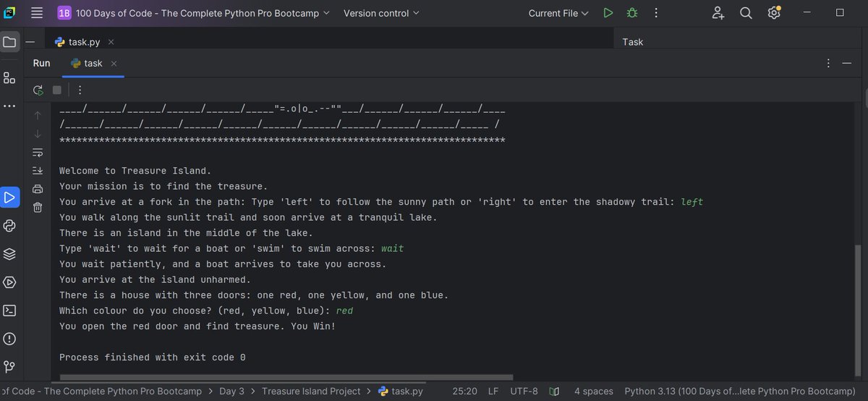Open the Layers tool window icon

(9, 254)
